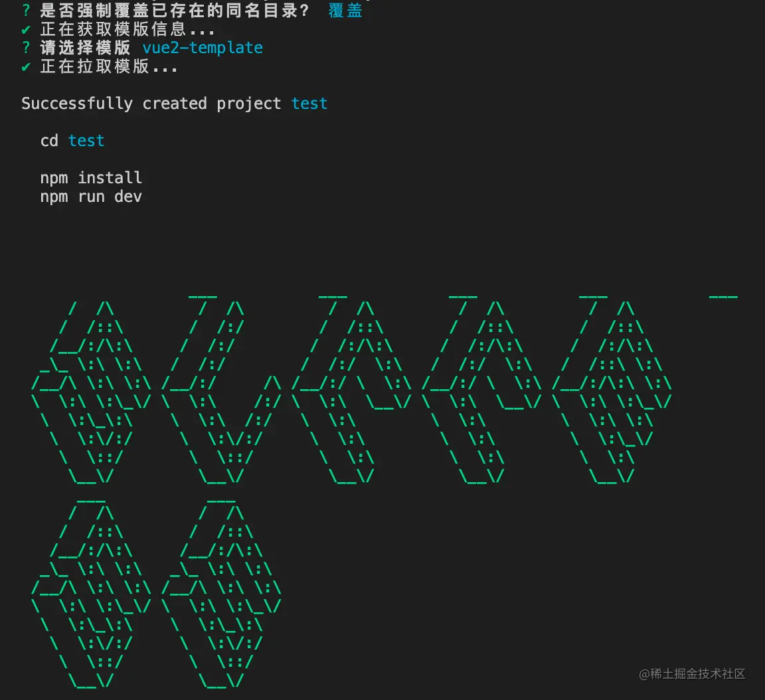Click the 'npm install' command line
The height and width of the screenshot is (700, 765).
coord(91,177)
